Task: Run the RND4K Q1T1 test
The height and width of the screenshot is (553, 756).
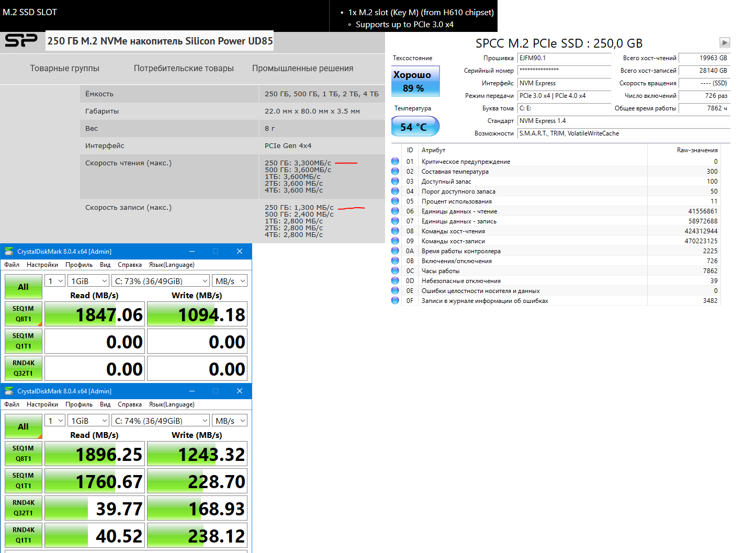Action: coord(24,535)
